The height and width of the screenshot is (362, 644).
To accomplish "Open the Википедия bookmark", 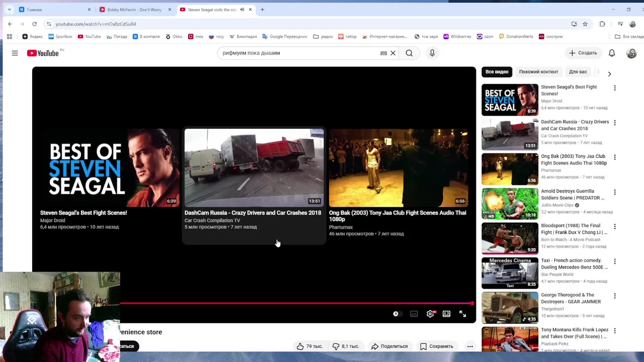I will [x=243, y=36].
